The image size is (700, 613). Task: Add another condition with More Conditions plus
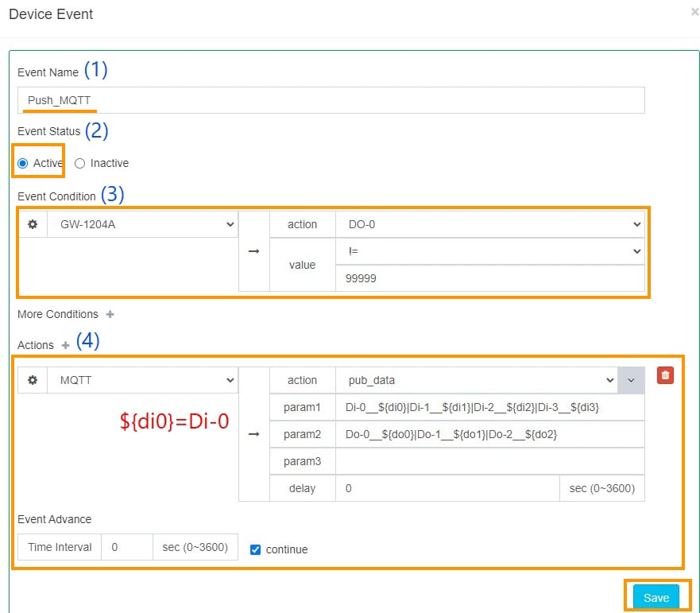tap(110, 315)
